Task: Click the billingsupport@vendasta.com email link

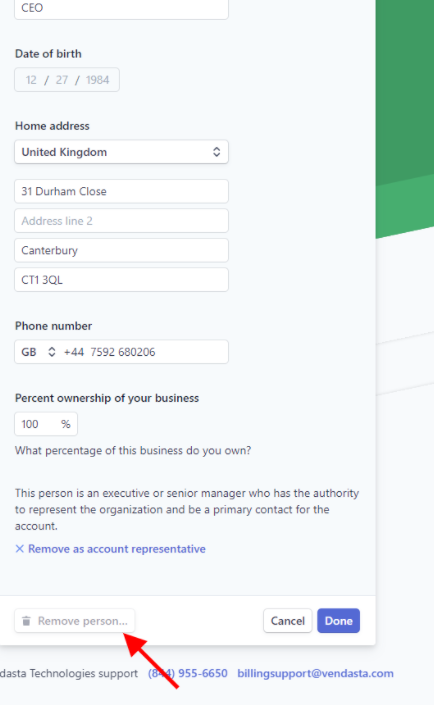Action: [315, 673]
